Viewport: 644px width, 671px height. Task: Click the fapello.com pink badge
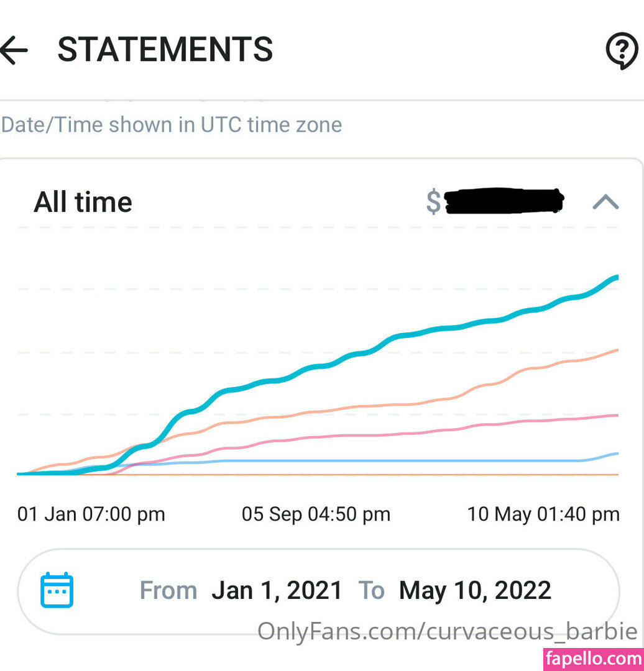pyautogui.click(x=593, y=658)
